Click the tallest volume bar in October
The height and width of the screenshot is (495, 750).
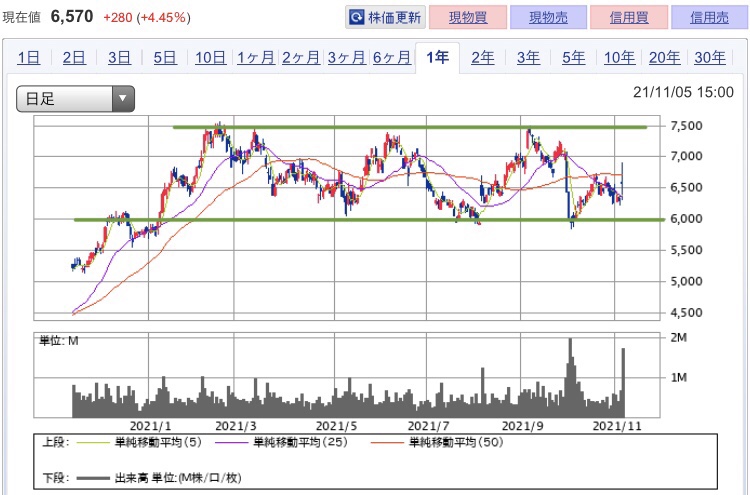pos(570,377)
